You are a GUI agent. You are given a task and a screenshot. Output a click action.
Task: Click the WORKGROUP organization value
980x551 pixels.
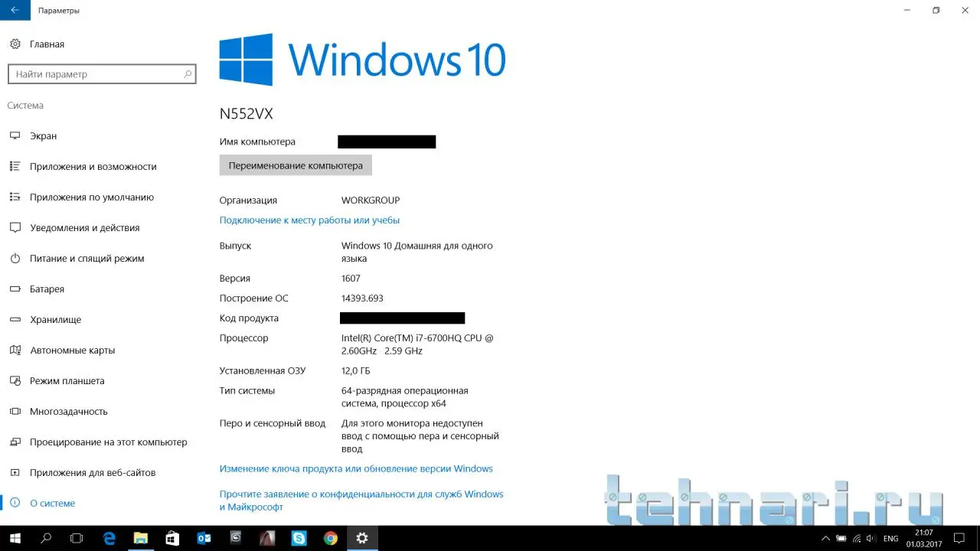pos(371,201)
